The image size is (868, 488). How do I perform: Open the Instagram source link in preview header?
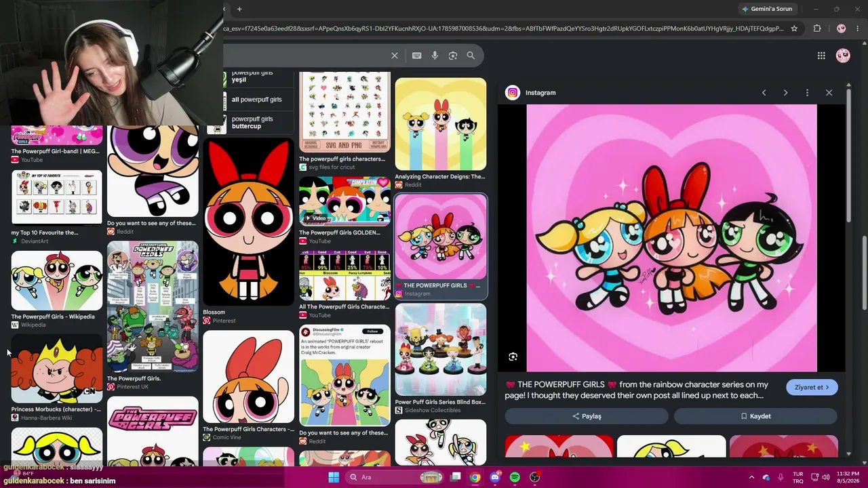(x=540, y=93)
